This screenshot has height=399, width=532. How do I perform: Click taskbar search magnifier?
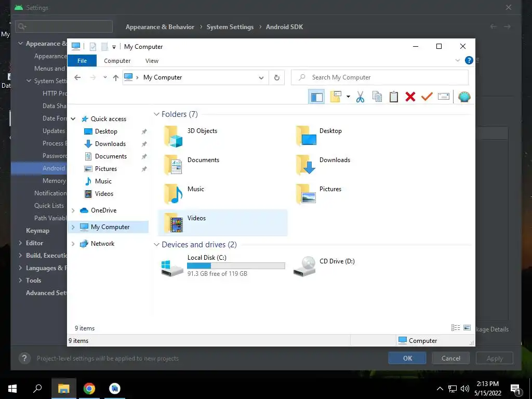tap(37, 388)
